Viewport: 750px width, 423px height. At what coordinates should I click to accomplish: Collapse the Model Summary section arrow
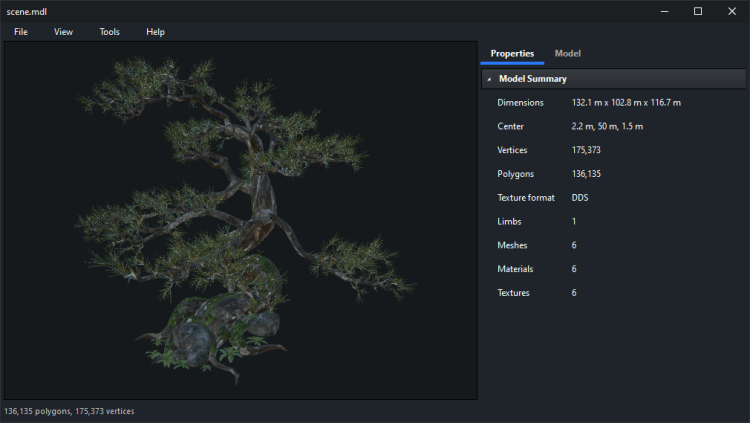click(x=489, y=79)
